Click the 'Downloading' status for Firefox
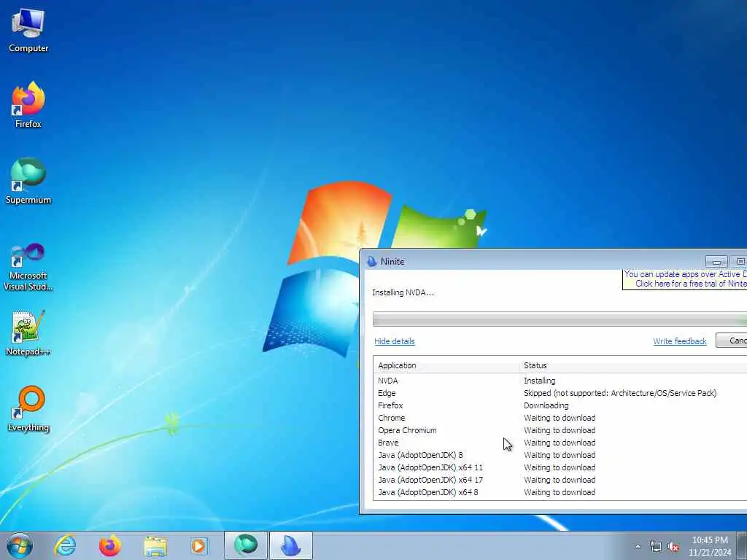 coord(546,405)
